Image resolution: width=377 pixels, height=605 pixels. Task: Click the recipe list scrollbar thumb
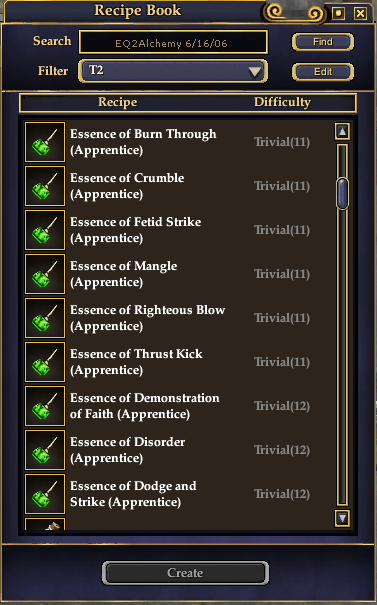pyautogui.click(x=342, y=194)
